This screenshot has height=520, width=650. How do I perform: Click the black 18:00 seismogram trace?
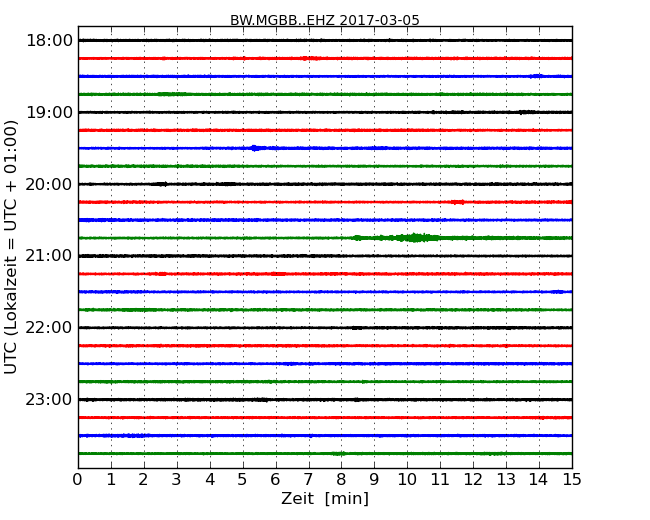click(325, 40)
